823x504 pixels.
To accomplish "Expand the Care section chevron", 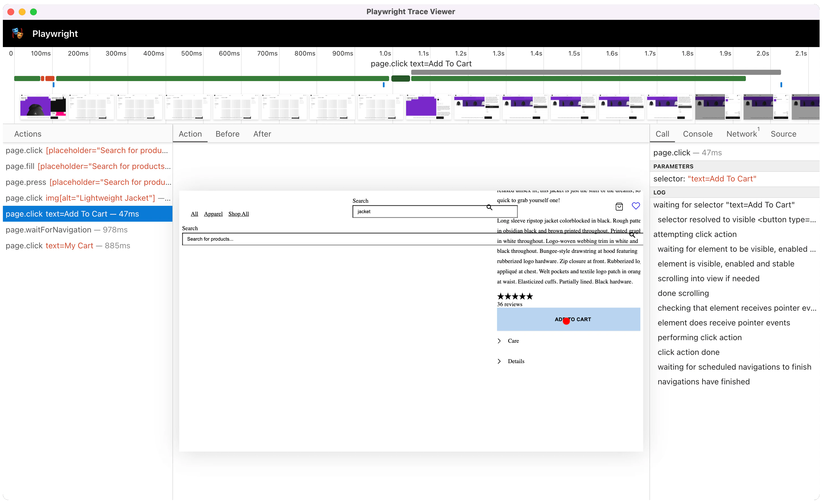I will tap(499, 341).
